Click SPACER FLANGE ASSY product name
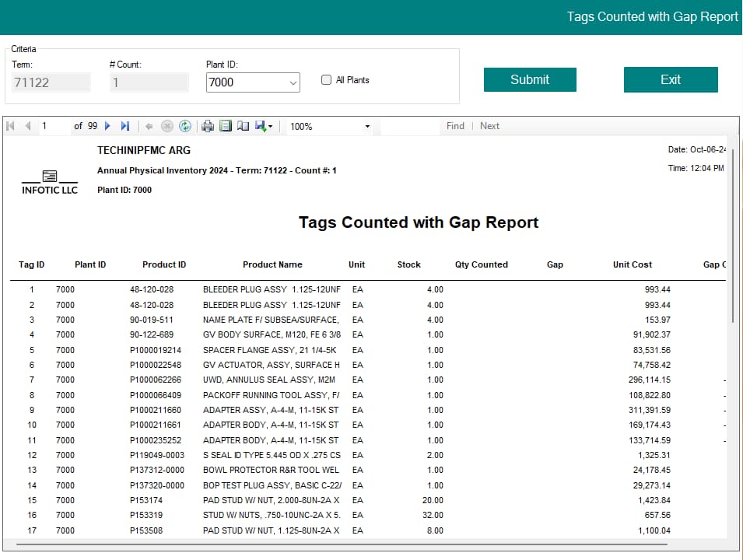Screen dimensions: 743x560 point(270,350)
